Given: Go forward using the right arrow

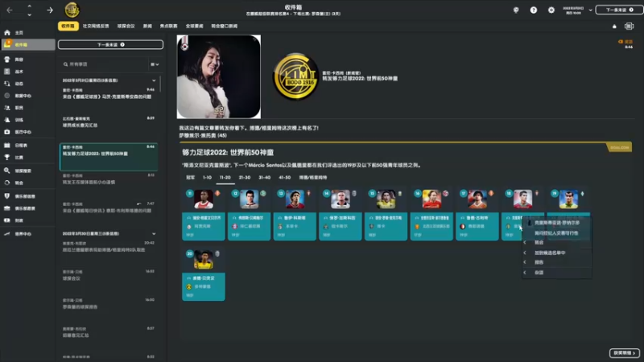Looking at the screenshot, I should [x=50, y=10].
